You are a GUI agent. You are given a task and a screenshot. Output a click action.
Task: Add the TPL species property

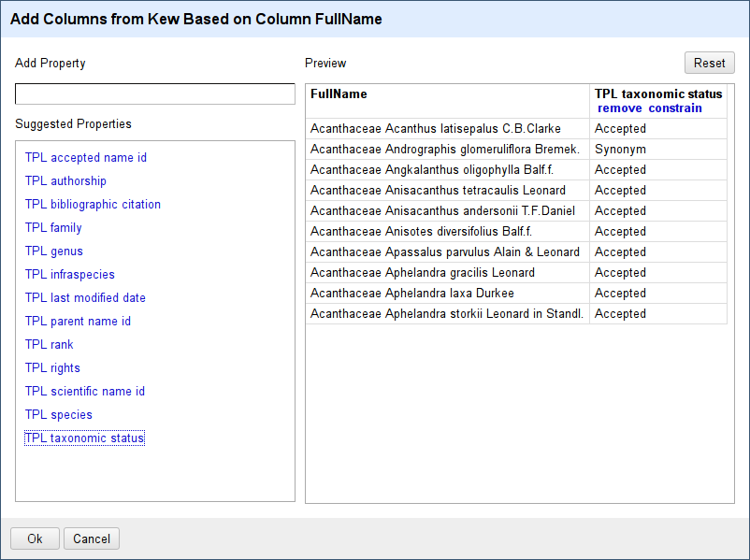pos(58,414)
